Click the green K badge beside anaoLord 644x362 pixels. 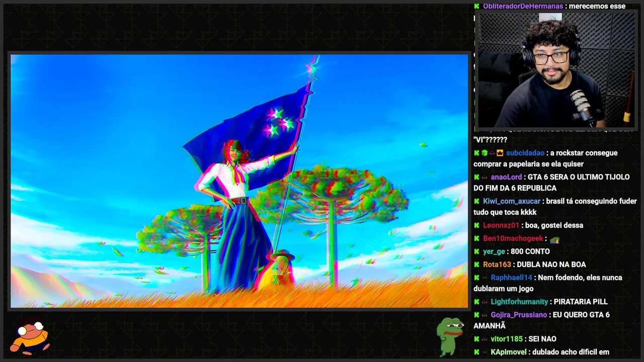[x=476, y=177]
